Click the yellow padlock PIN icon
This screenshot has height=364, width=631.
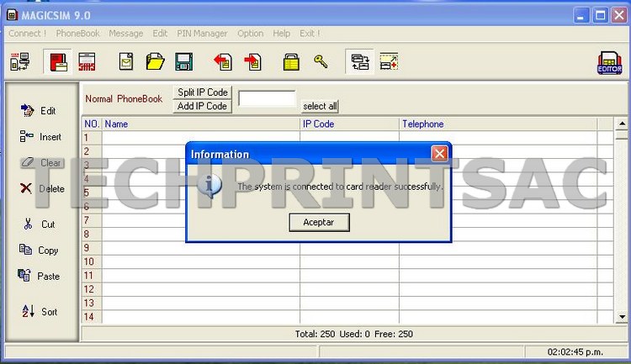coord(291,62)
